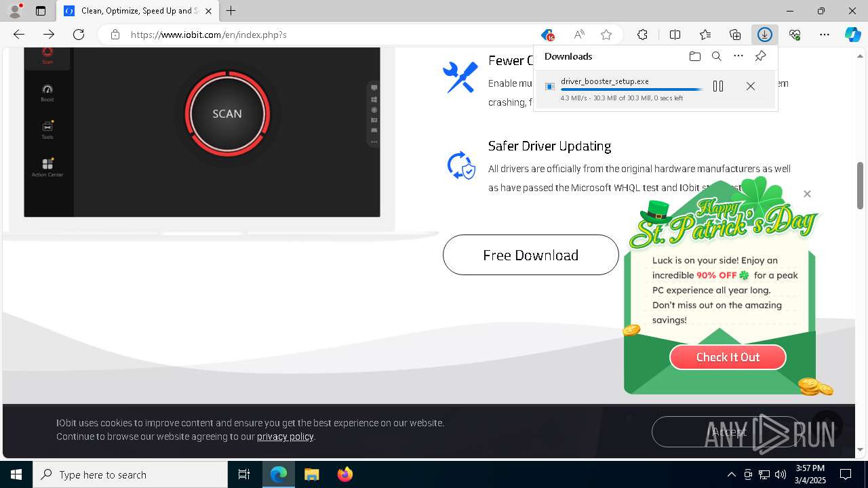Image resolution: width=868 pixels, height=488 pixels.
Task: Open File Explorer from the taskbar
Action: [x=312, y=474]
